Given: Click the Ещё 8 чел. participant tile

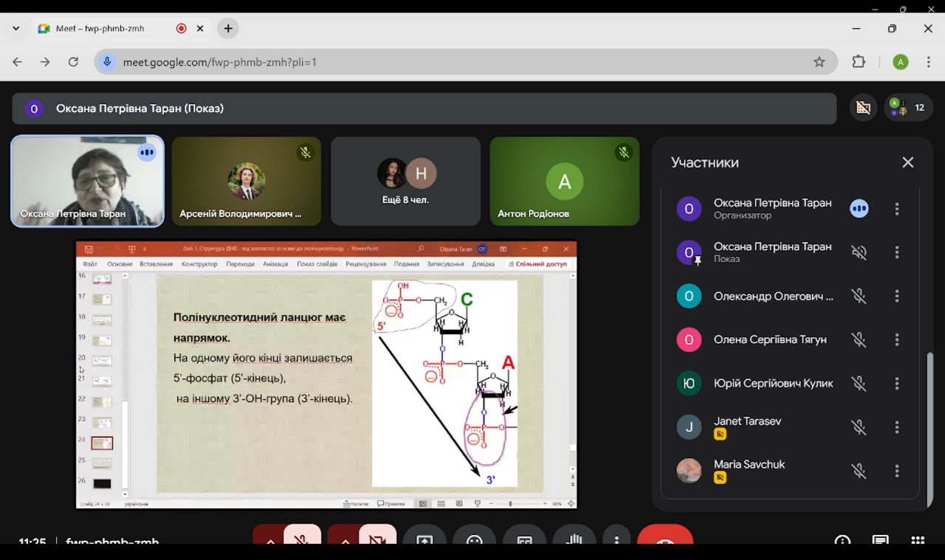Looking at the screenshot, I should point(405,182).
